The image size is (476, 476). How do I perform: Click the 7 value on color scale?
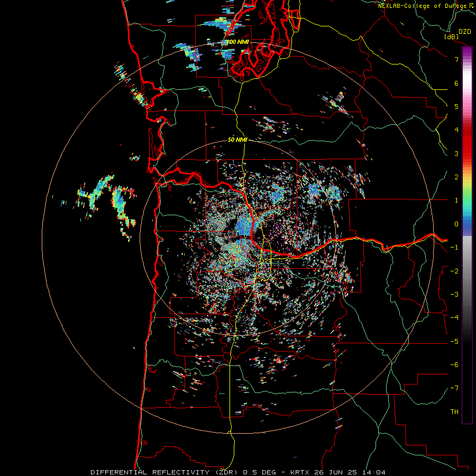pos(456,59)
